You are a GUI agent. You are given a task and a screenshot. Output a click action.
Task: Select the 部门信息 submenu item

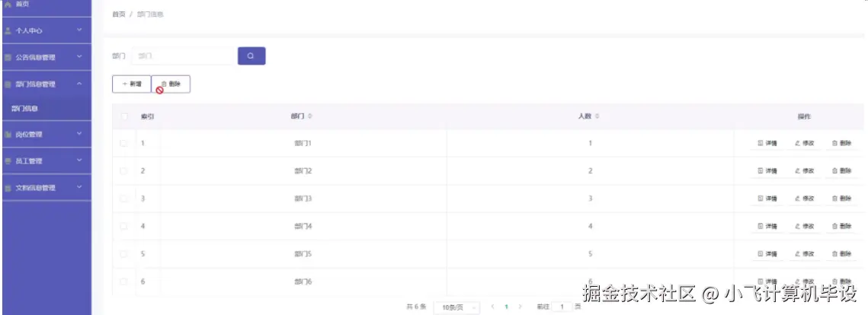click(46, 109)
